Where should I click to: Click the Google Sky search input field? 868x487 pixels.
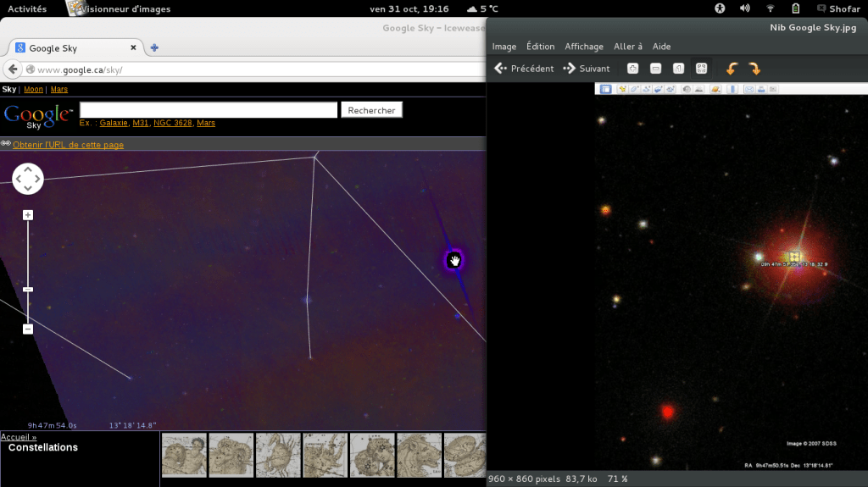[x=209, y=110]
